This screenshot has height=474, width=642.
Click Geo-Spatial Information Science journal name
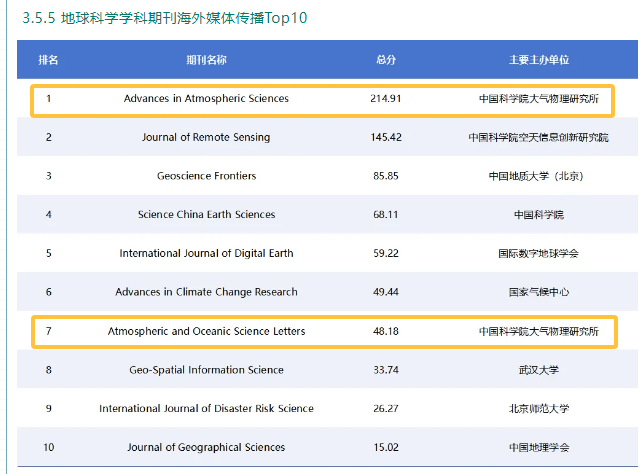pyautogui.click(x=206, y=370)
